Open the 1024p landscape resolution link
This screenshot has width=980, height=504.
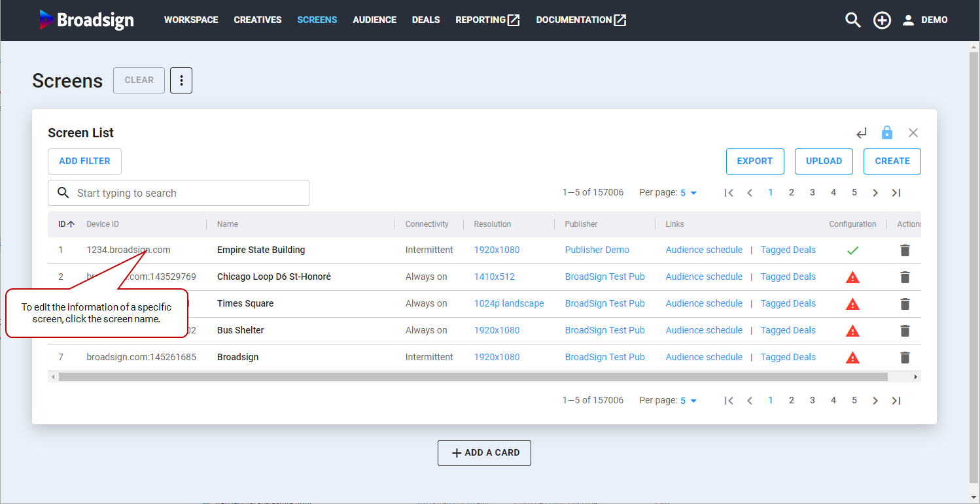click(509, 304)
